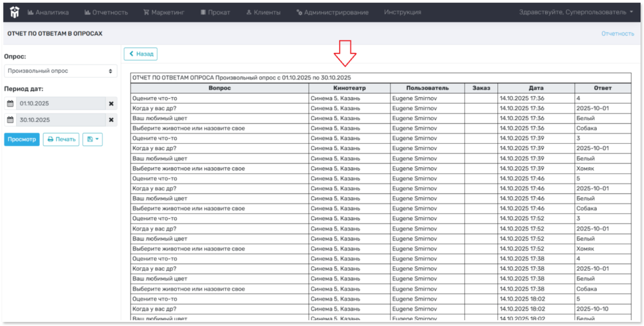This screenshot has width=644, height=326.
Task: Open the Клиенты menu
Action: tap(263, 12)
